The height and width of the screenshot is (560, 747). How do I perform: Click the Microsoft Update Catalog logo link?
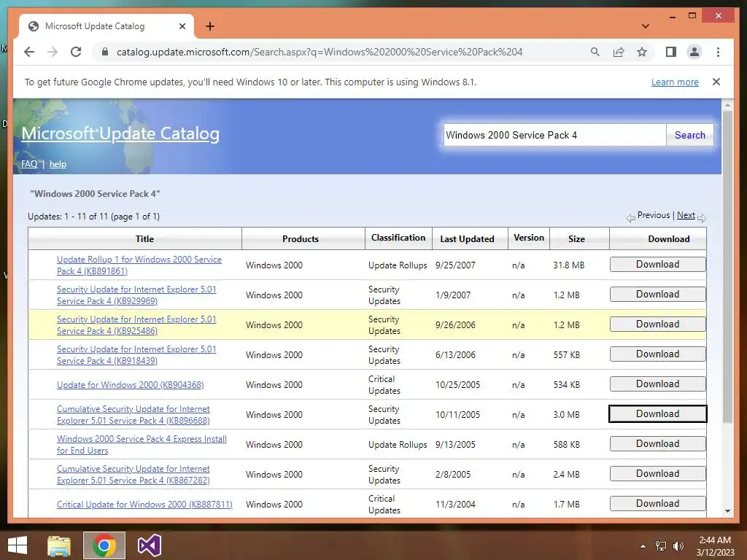click(120, 133)
